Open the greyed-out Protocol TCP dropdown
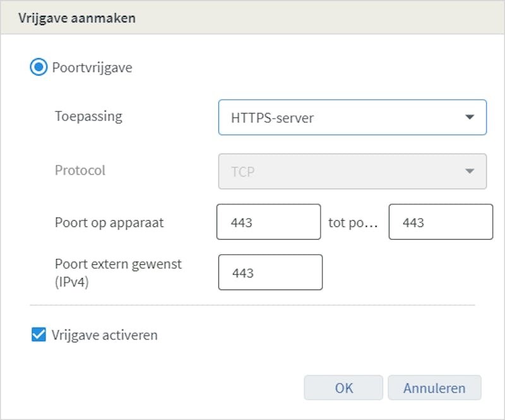505x420 pixels. [352, 172]
